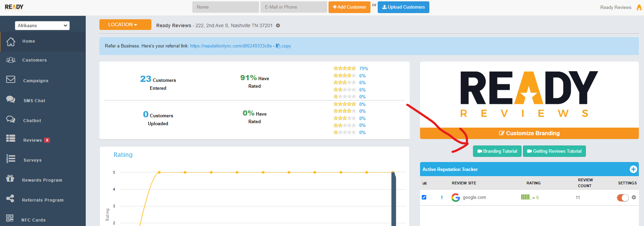
Task: Open the Branding Tutorial video button
Action: [497, 151]
